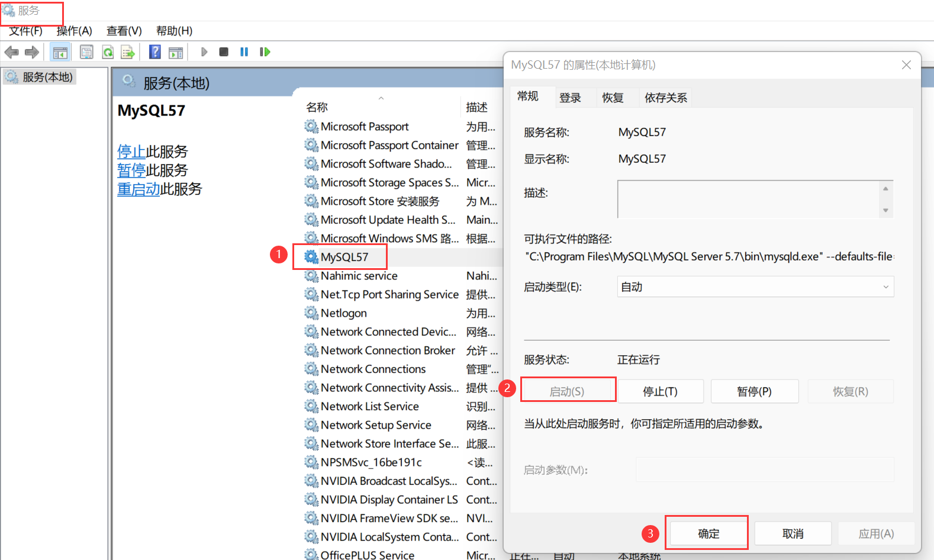The height and width of the screenshot is (560, 934).
Task: Open the 文件(F) menu
Action: 25,31
